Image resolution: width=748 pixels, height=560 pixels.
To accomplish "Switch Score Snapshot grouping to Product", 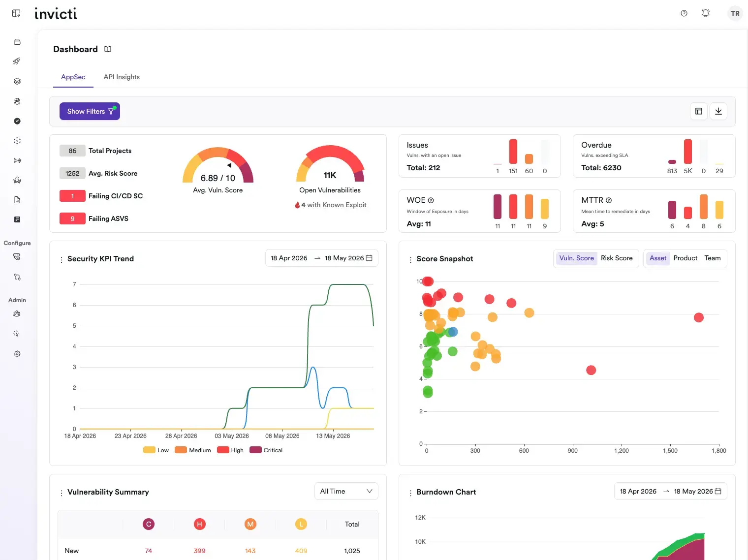I will [685, 258].
